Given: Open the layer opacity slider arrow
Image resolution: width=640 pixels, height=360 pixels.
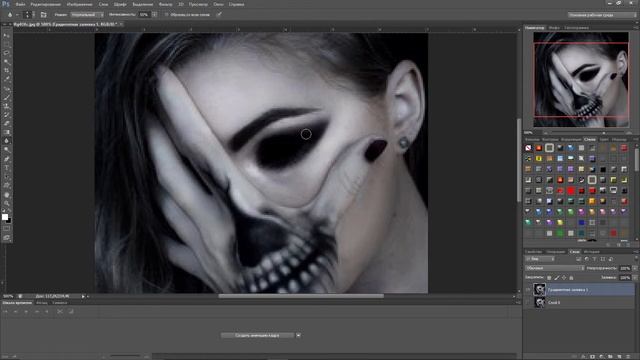Looking at the screenshot, I should 634,268.
